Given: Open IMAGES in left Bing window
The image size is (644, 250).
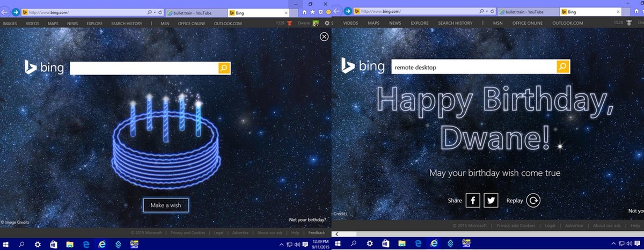Looking at the screenshot, I should [x=10, y=23].
